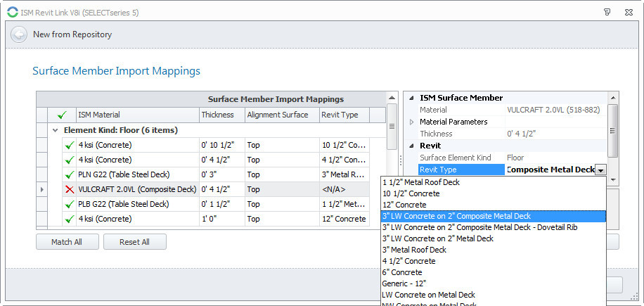Click up arrow of properties panel scrollbar
Screen dimensions: 644x306
tap(612, 98)
